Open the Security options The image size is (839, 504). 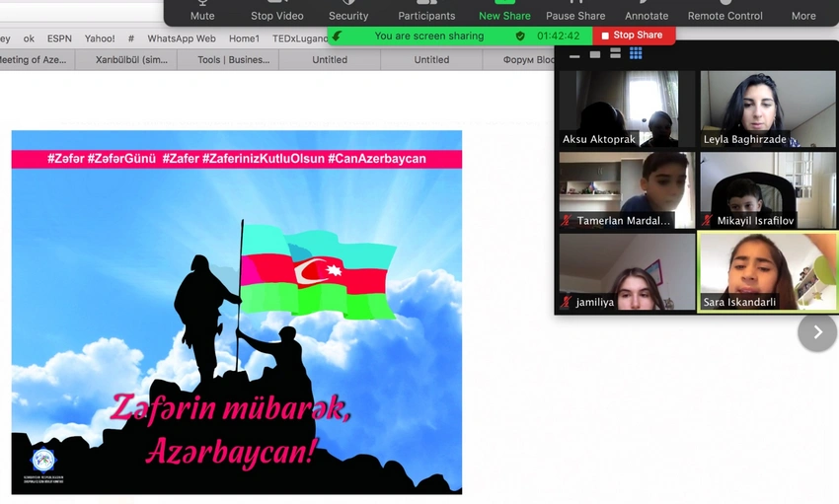pos(348,11)
